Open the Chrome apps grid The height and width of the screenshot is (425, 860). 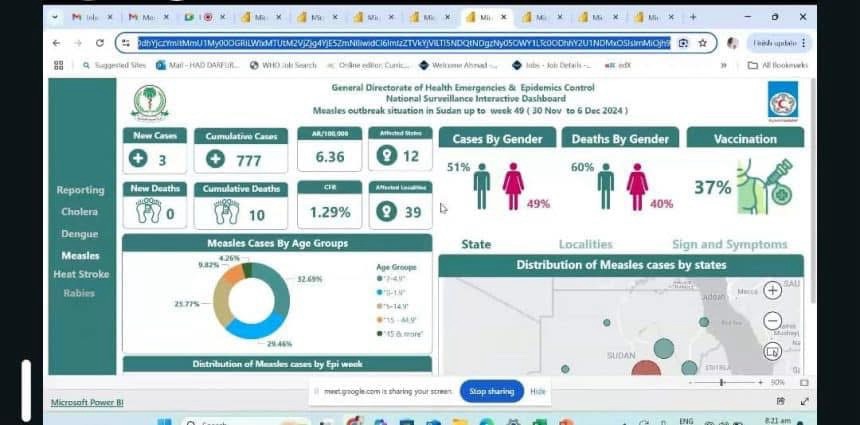tap(58, 65)
